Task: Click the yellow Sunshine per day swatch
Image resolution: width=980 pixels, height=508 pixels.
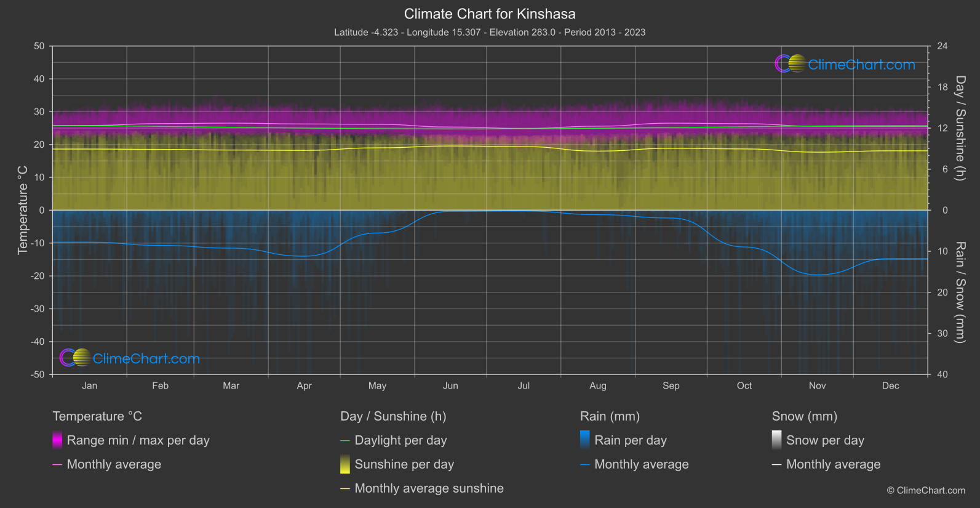Action: 345,464
